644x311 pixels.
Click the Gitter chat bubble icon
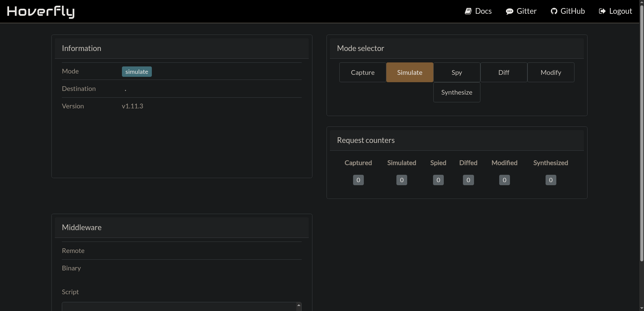click(510, 11)
